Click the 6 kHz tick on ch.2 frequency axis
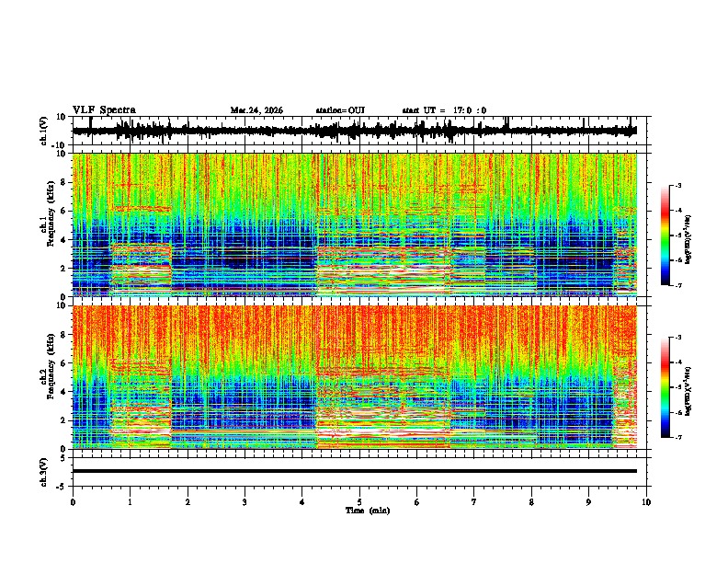 pos(64,362)
